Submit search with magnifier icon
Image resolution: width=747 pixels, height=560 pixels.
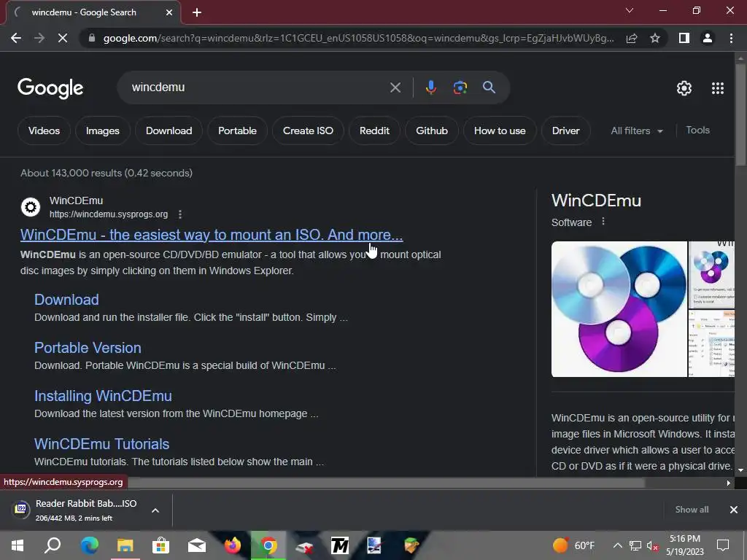pyautogui.click(x=489, y=87)
